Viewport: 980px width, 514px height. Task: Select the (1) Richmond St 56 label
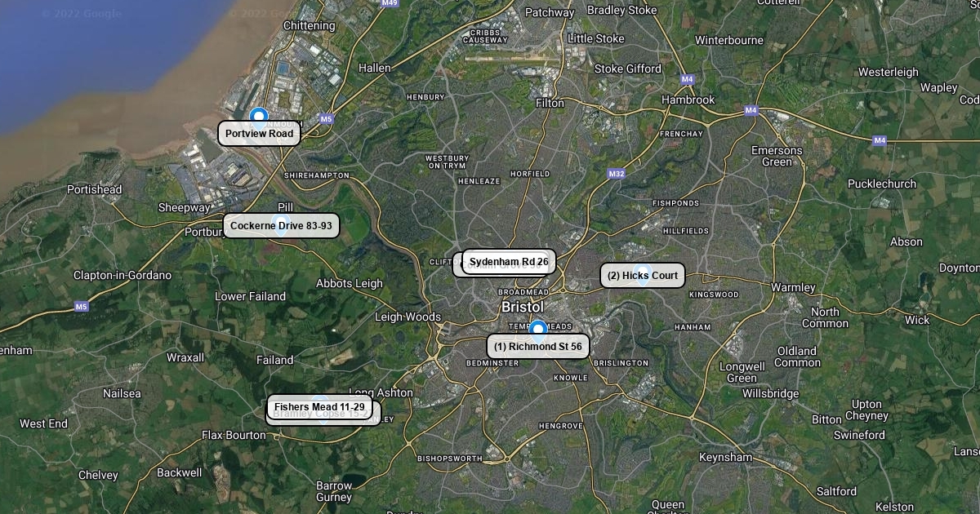click(x=538, y=347)
